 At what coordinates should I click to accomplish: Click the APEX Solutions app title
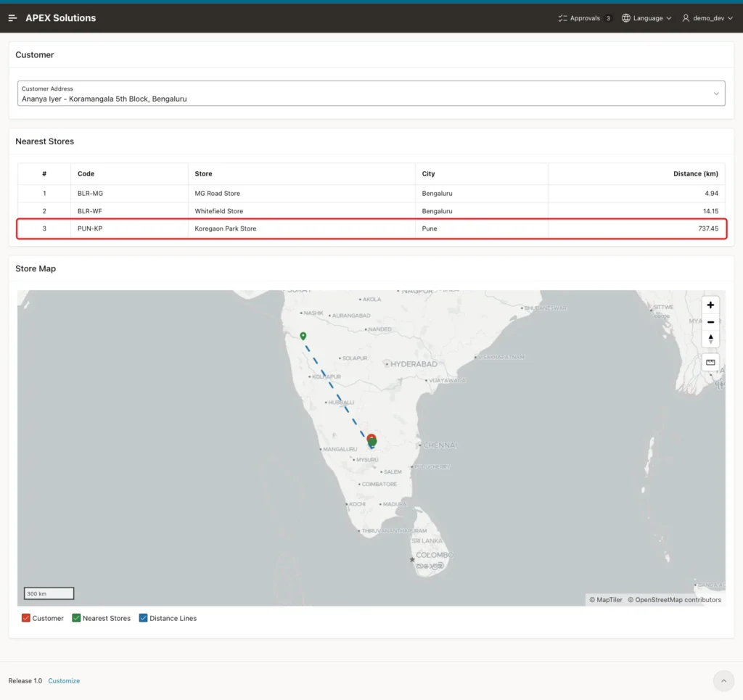(61, 18)
